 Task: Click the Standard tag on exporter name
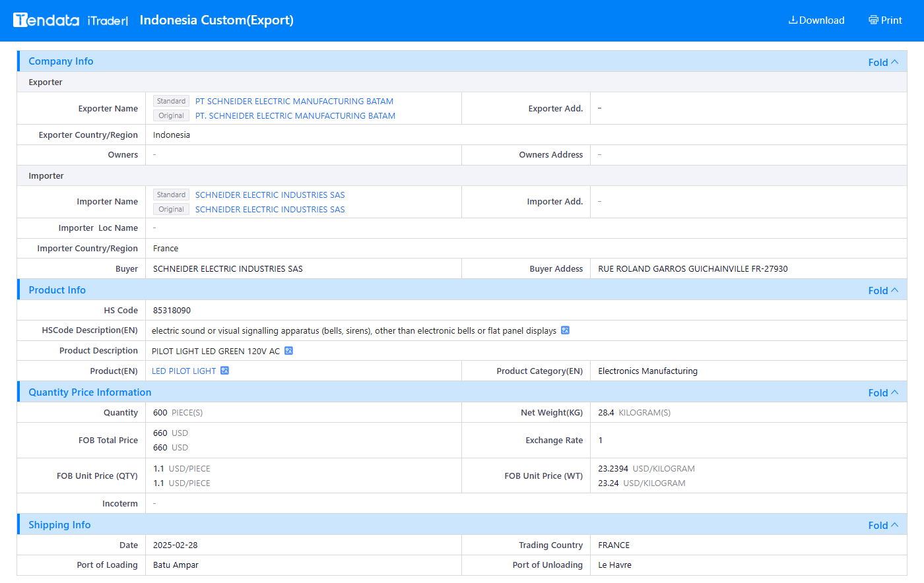[x=171, y=101]
